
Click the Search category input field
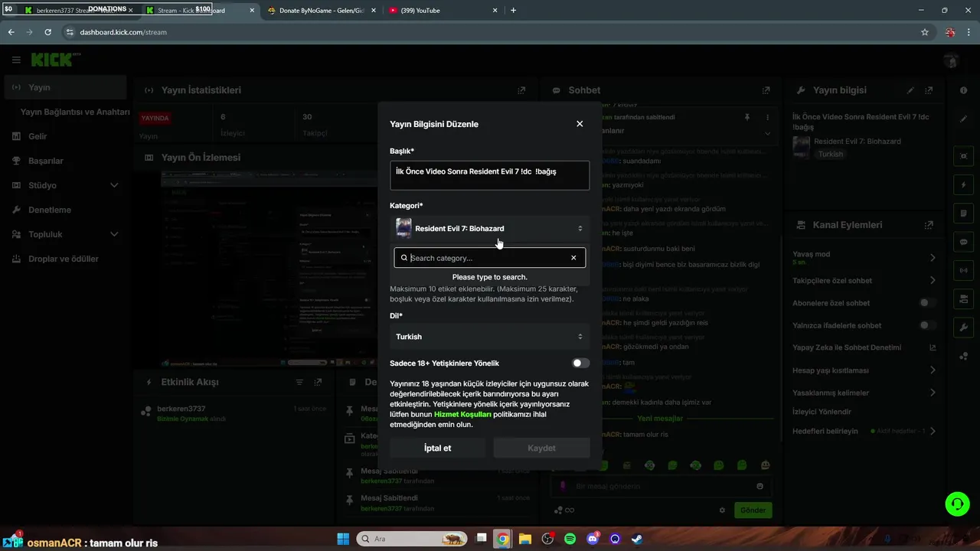[488, 258]
